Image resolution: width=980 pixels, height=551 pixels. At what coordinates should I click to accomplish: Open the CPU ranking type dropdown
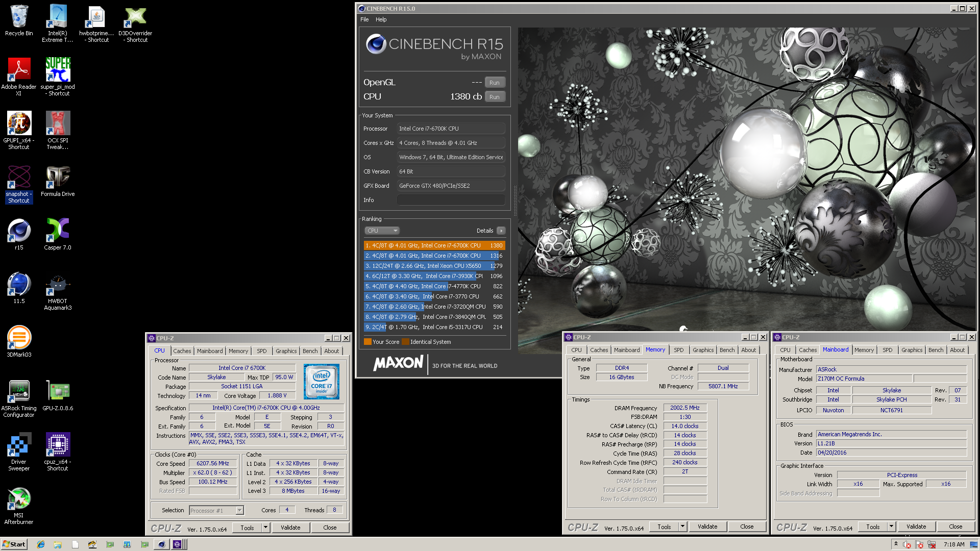click(382, 231)
